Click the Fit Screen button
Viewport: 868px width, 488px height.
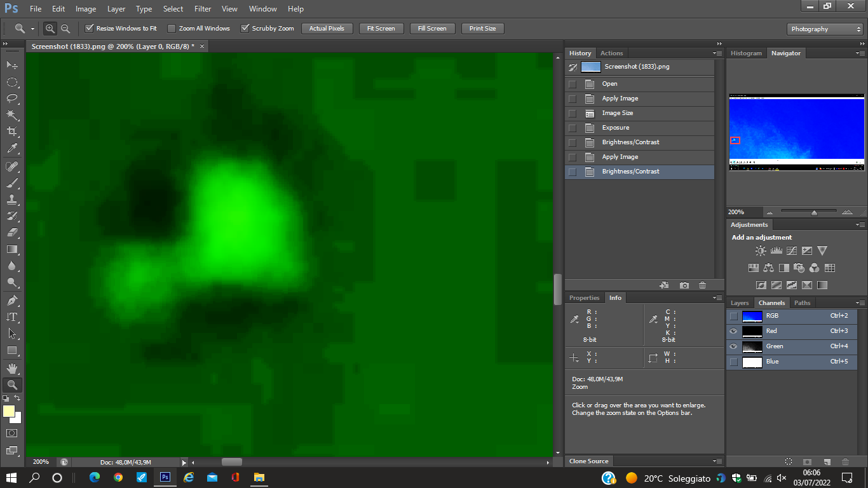point(381,29)
